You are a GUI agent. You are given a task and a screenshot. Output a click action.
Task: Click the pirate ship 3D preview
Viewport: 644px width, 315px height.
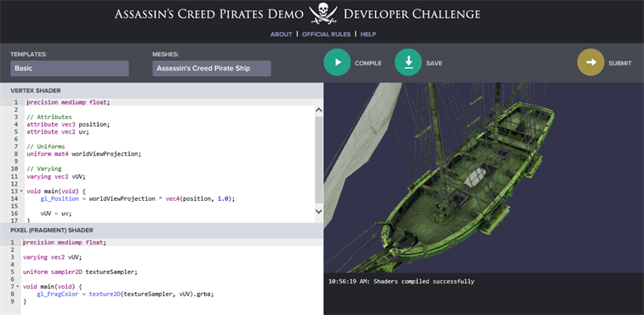pyautogui.click(x=484, y=178)
